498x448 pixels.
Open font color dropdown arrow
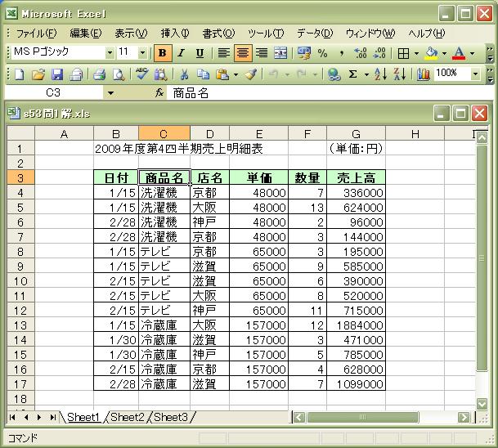point(473,53)
